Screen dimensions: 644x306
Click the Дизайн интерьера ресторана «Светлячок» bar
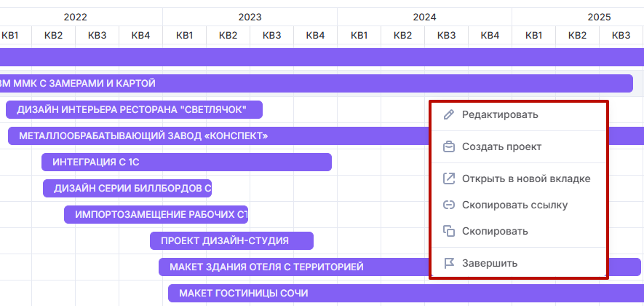tap(134, 109)
